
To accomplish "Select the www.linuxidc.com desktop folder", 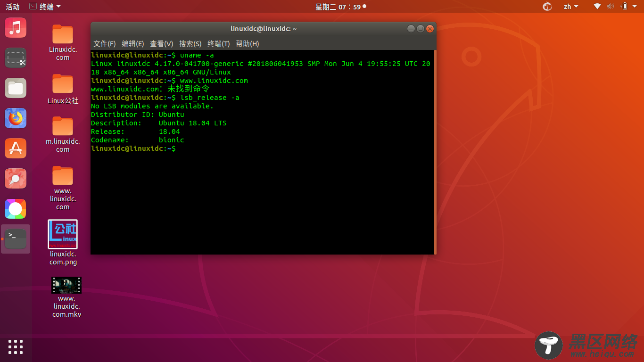I will pos(63,188).
